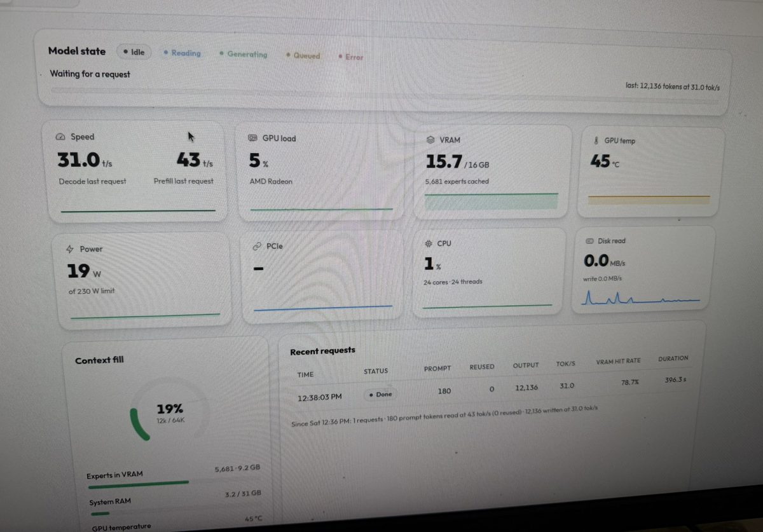Screen dimensions: 763x532
Task: Click the VRAM layers icon
Action: (x=429, y=140)
